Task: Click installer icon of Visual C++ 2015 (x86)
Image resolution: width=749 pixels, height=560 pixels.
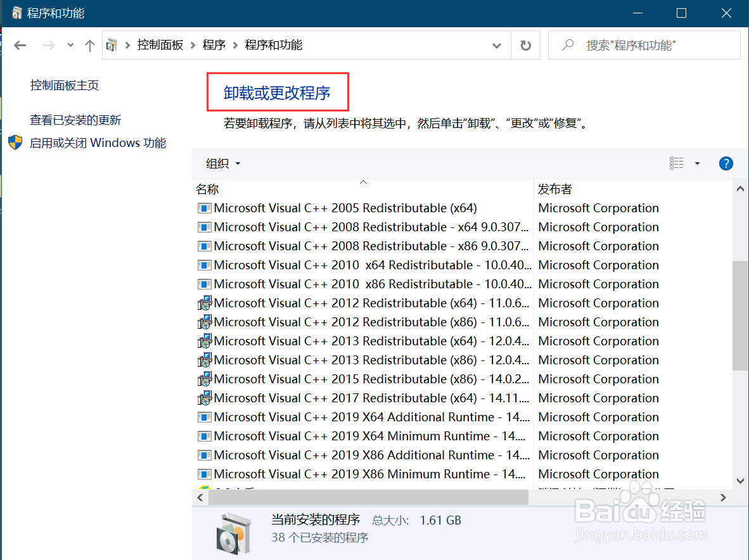Action: click(205, 379)
